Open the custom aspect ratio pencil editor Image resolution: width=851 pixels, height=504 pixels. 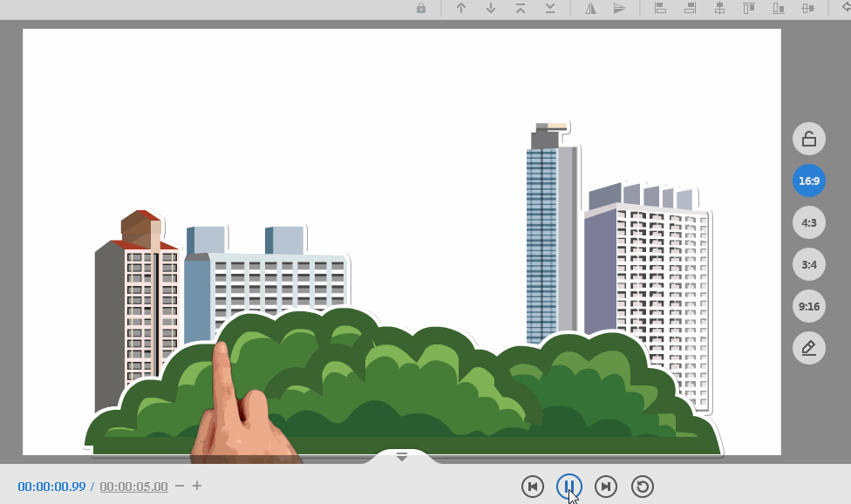pos(808,347)
